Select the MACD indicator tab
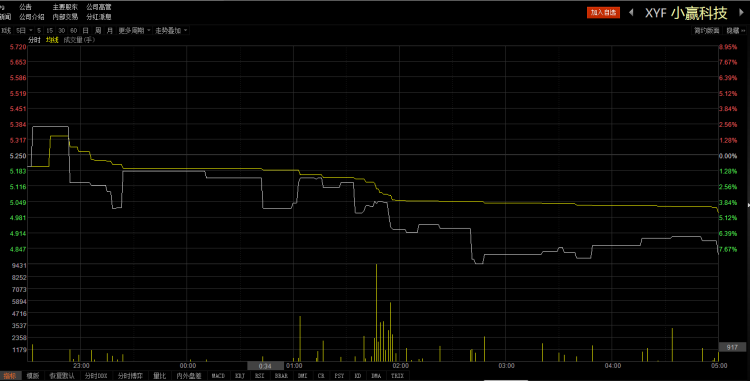750x381 pixels. 218,376
